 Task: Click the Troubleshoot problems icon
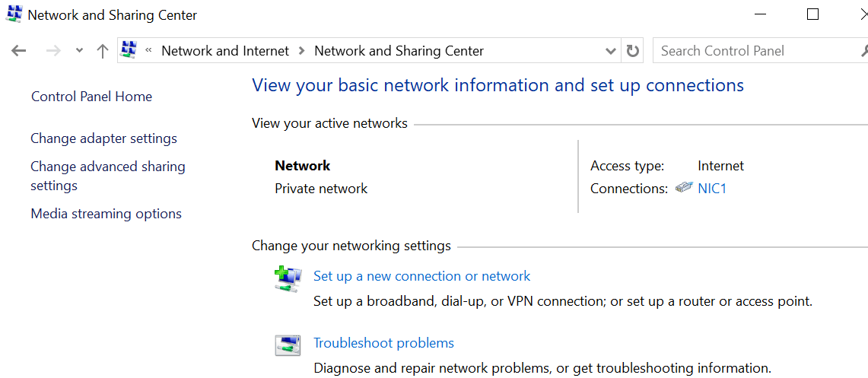tap(288, 345)
